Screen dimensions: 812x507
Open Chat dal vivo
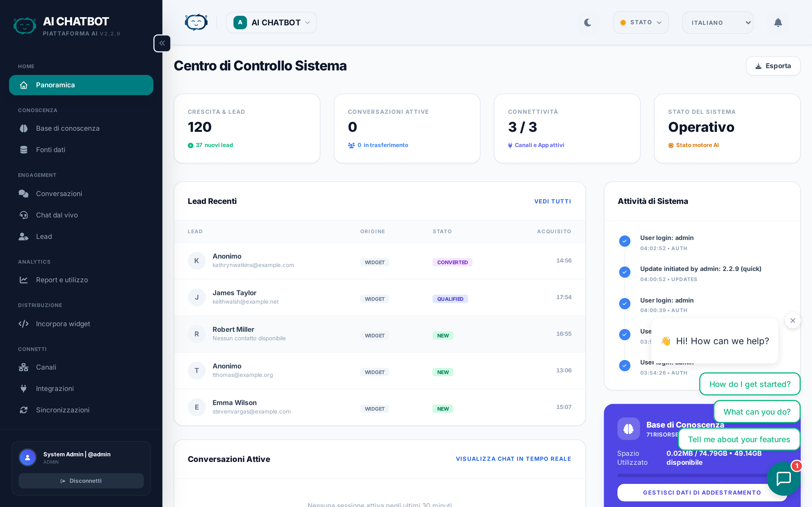coord(57,215)
